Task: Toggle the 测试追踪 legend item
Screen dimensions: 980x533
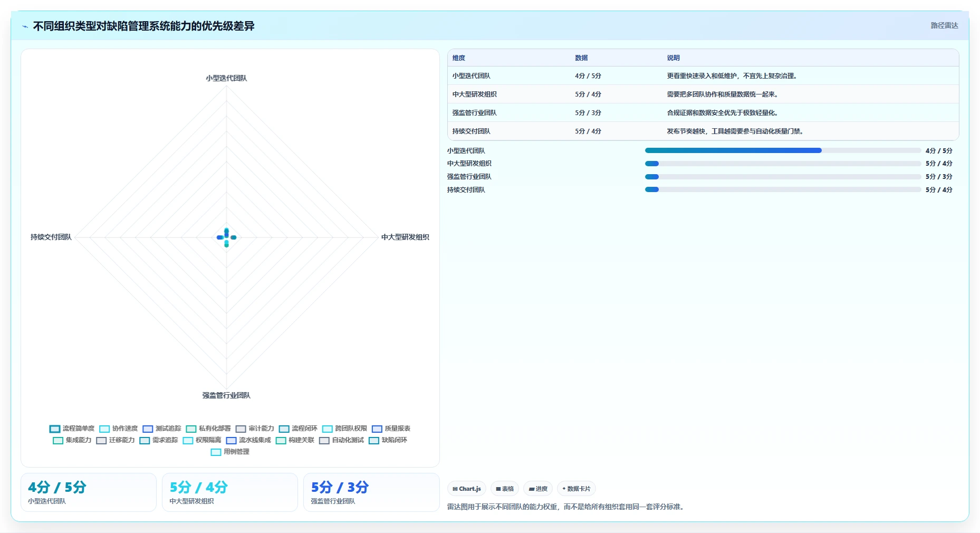Action: click(162, 429)
